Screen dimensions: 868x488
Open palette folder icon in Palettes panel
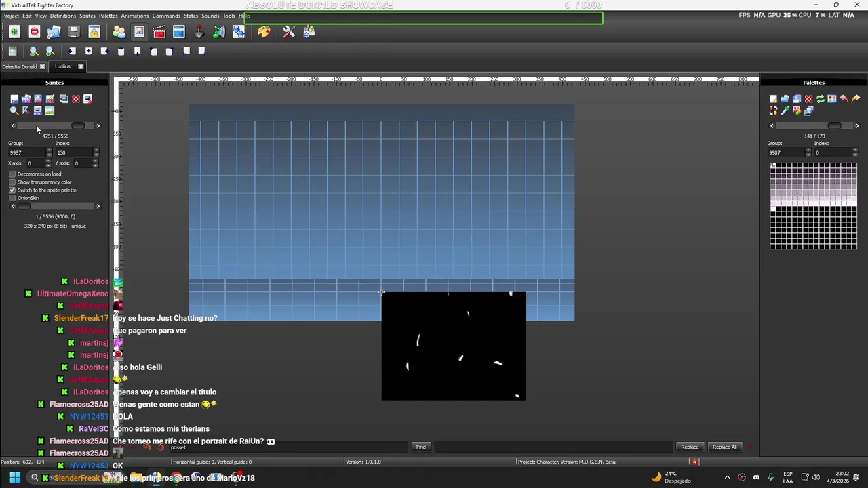click(x=785, y=99)
